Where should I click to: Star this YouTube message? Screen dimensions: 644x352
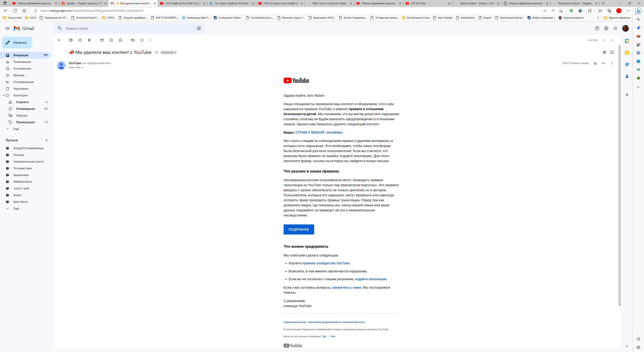(595, 64)
